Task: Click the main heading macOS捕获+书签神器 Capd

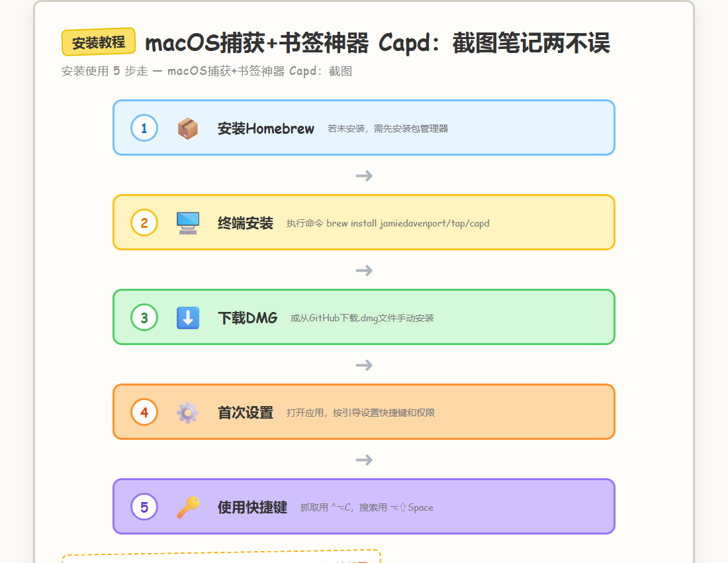Action: point(377,43)
